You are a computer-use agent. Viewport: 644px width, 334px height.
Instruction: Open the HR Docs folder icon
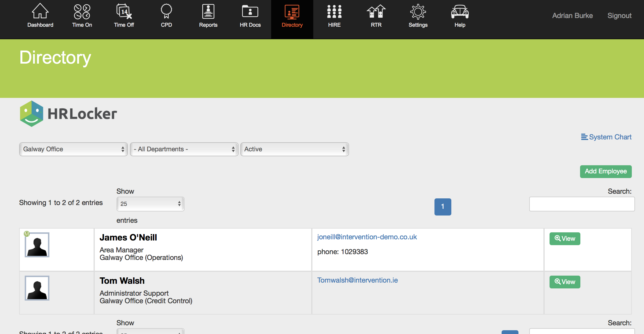click(250, 12)
